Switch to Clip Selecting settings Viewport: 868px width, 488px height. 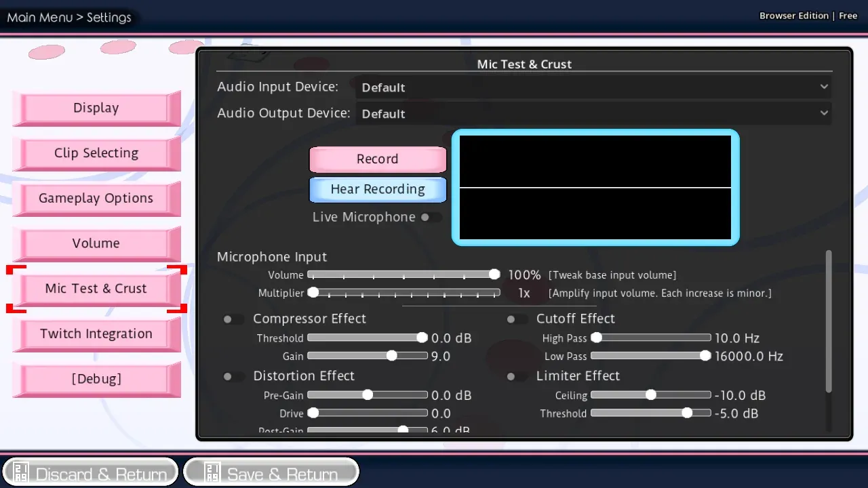pos(96,153)
